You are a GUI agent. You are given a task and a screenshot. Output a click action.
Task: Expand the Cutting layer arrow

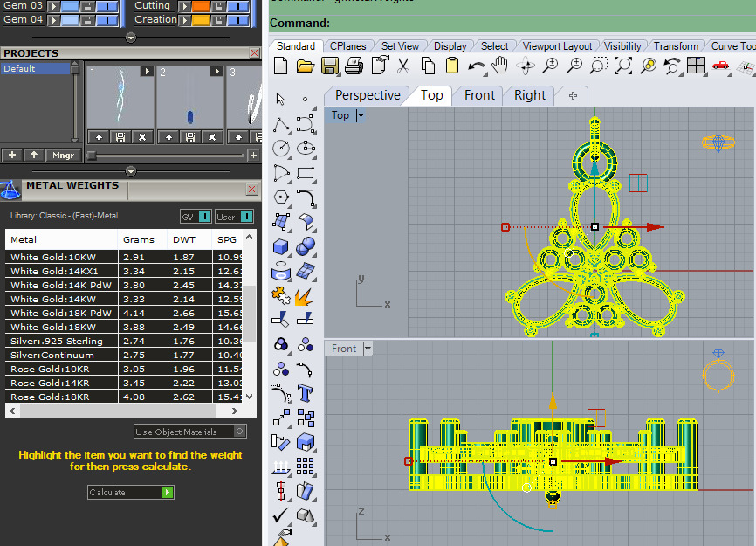coord(185,6)
